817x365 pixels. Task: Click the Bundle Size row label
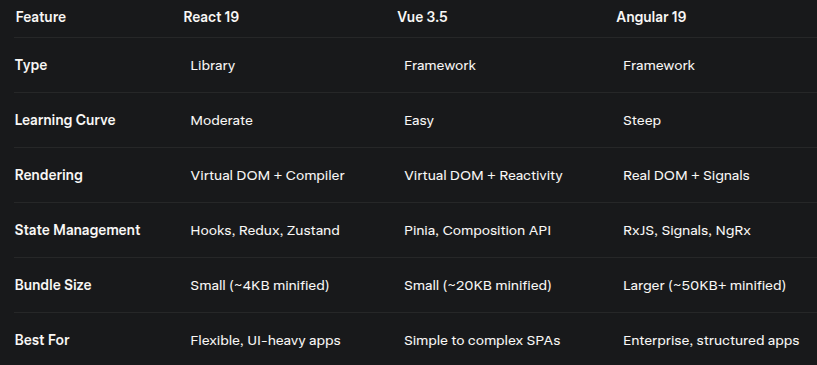tap(53, 285)
